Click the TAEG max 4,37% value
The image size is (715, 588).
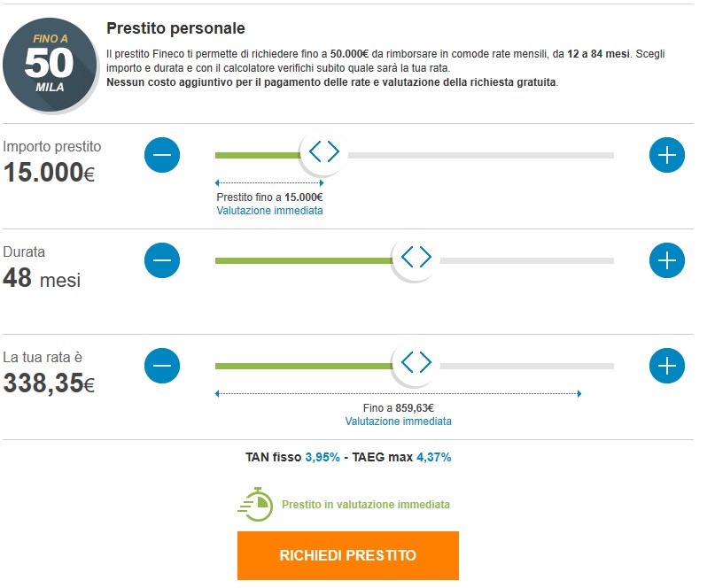point(434,458)
